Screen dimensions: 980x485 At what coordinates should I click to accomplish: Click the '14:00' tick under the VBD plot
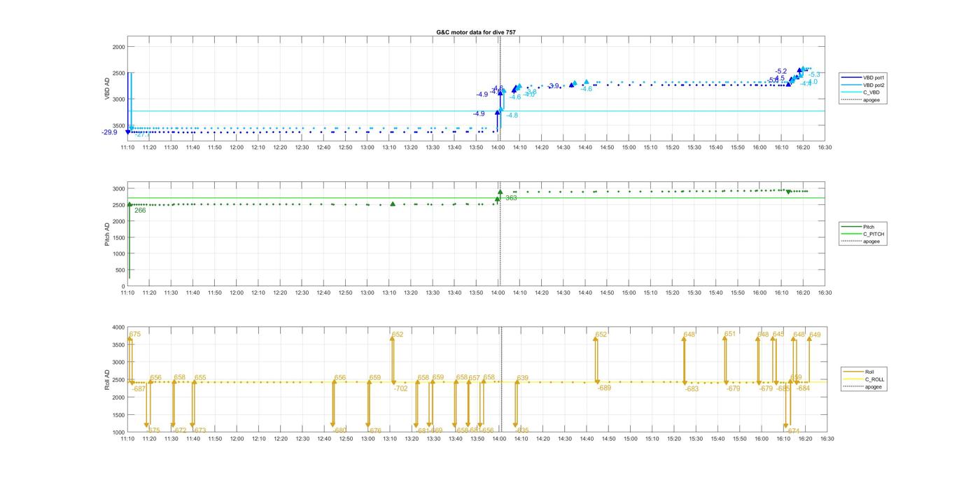click(498, 147)
